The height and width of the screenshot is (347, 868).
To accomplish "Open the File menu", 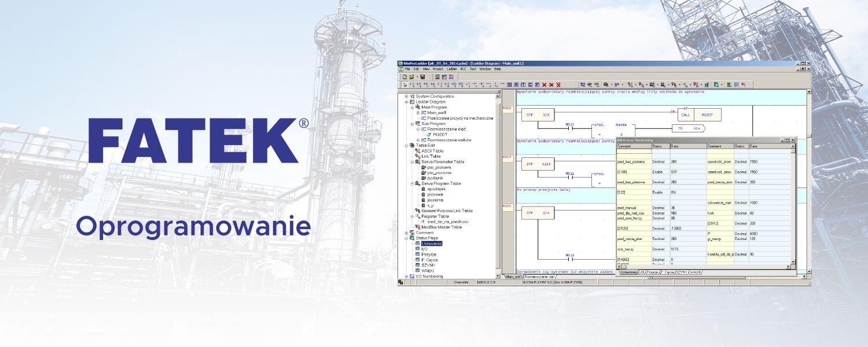I will [407, 69].
